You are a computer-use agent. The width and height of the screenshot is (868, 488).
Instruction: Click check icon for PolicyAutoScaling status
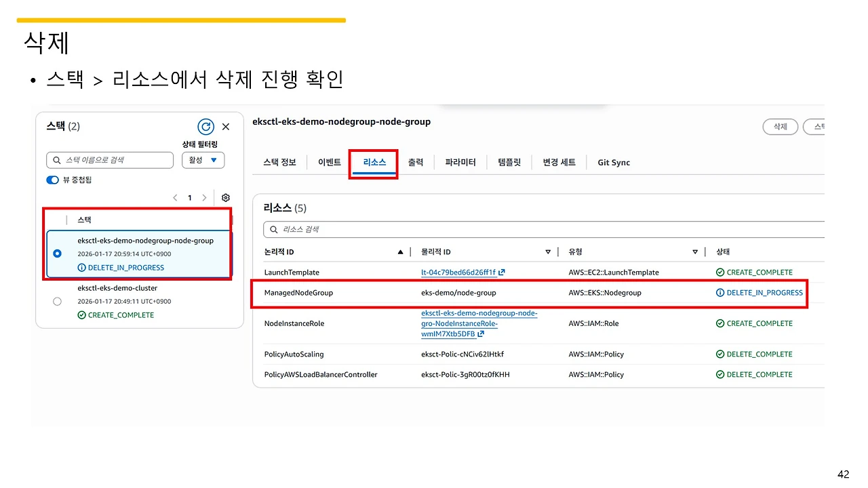pyautogui.click(x=720, y=354)
